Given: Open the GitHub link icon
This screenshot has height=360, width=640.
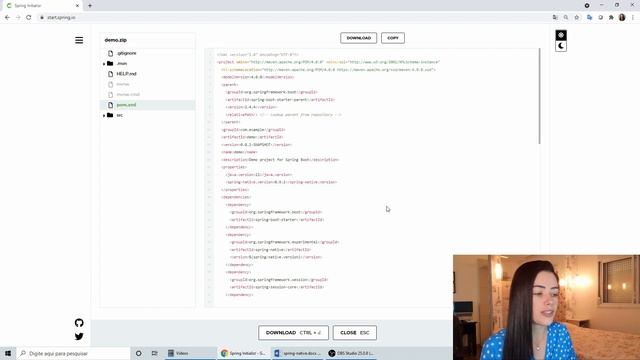Looking at the screenshot, I should (x=79, y=323).
